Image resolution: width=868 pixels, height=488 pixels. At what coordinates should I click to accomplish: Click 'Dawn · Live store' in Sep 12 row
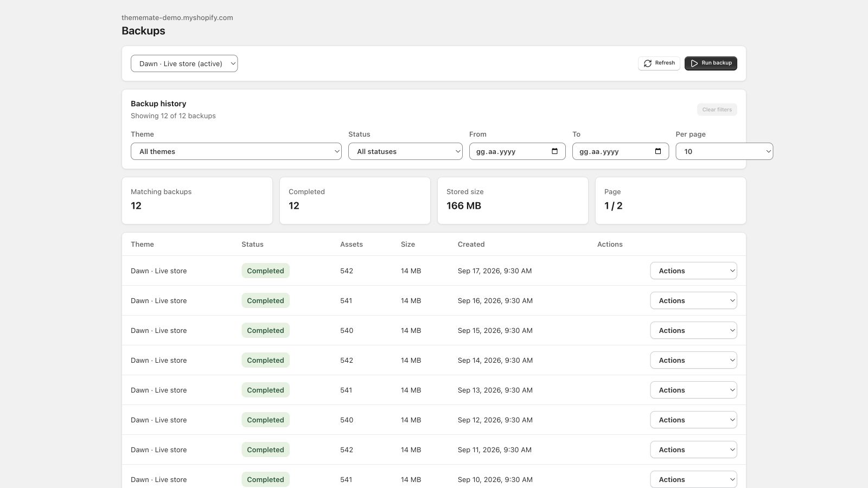pos(158,420)
